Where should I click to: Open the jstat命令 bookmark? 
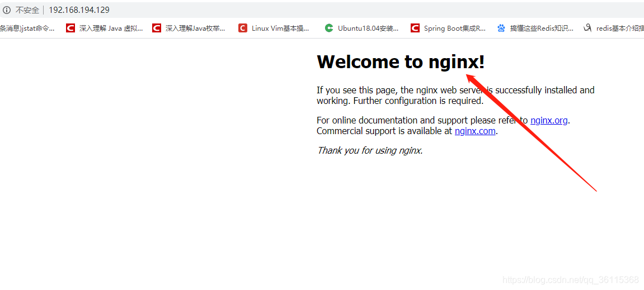27,28
